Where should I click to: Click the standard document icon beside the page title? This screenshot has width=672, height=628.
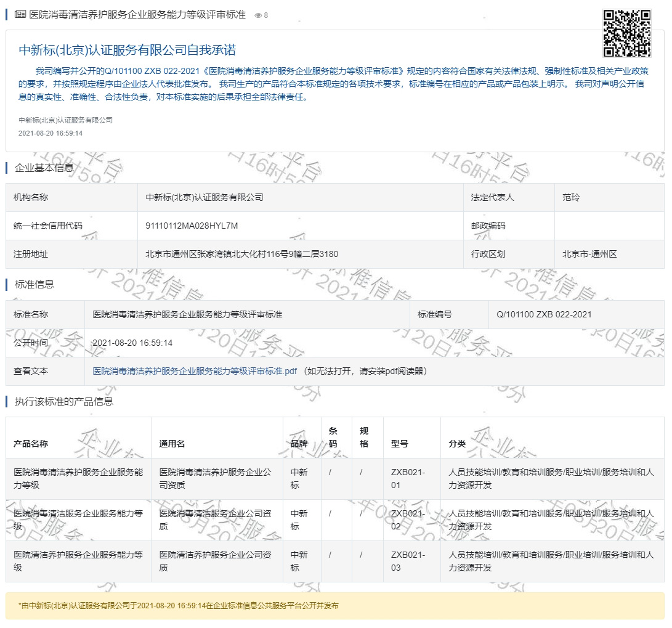pyautogui.click(x=20, y=15)
